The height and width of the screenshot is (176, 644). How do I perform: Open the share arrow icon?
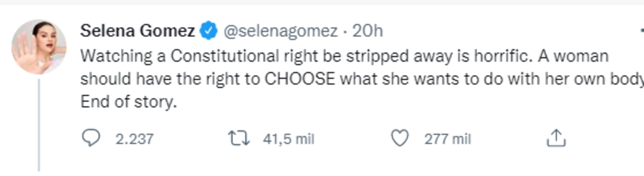(556, 138)
